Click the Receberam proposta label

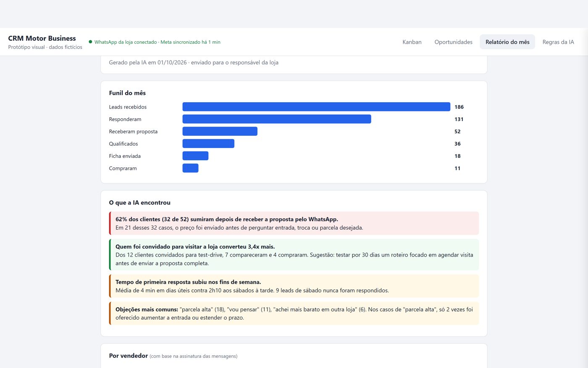coord(133,131)
